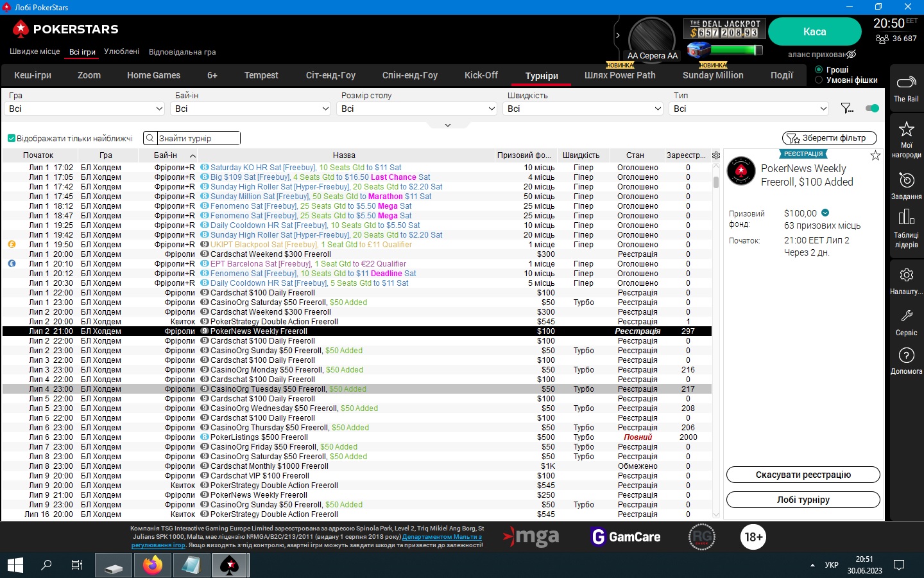This screenshot has height=578, width=924.
Task: Click magnifier icon in tournament search
Action: click(150, 138)
